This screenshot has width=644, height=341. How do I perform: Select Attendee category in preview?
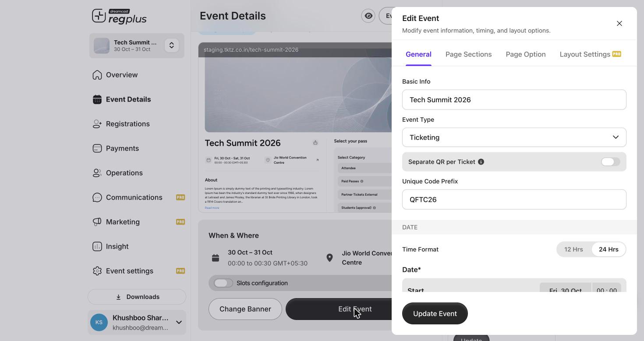365,168
